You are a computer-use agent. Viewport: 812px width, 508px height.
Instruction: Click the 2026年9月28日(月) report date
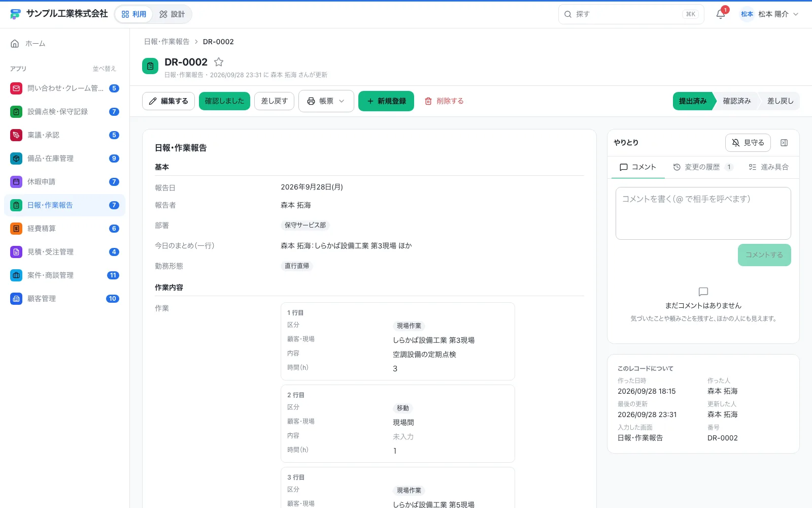[x=312, y=187]
